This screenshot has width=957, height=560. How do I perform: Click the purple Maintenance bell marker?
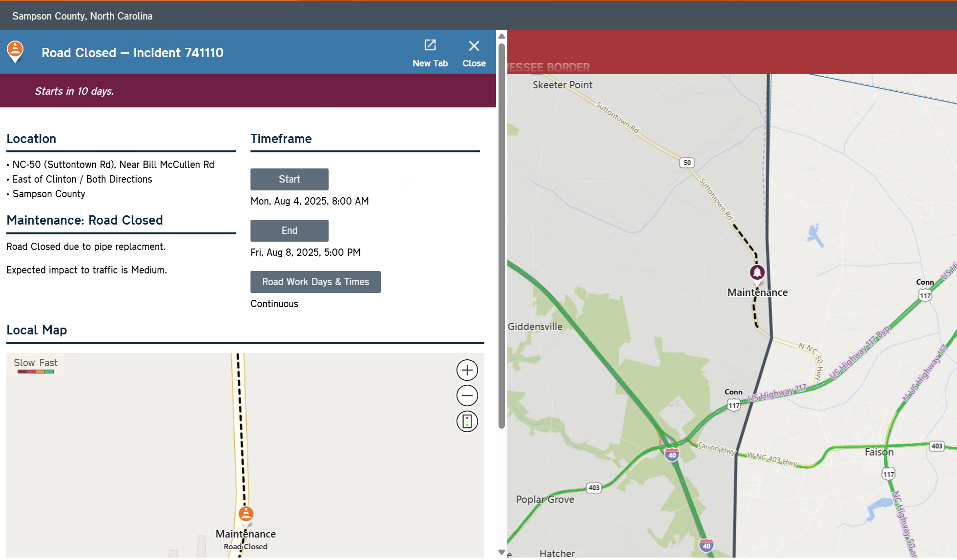(757, 272)
